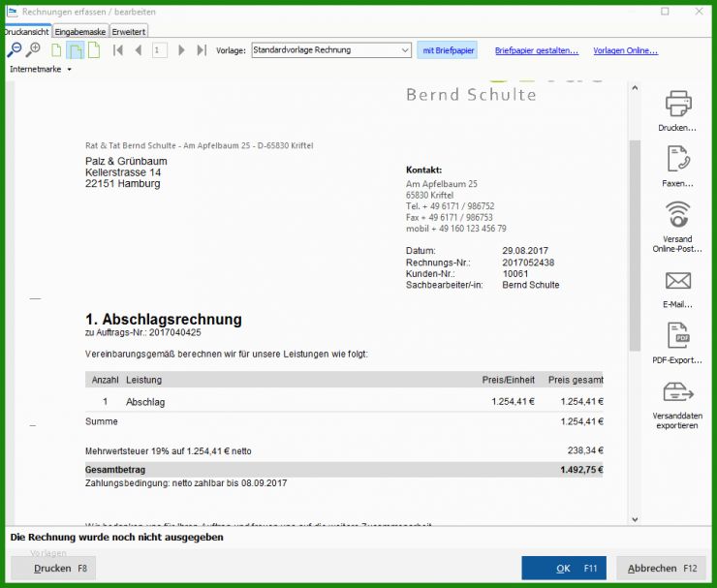Click the mobil phone number line
Screen dimensions: 717x588
coord(456,229)
